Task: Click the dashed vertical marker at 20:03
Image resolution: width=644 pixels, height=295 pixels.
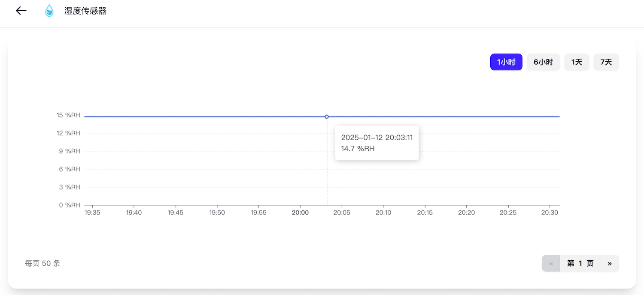Action: pos(327,180)
